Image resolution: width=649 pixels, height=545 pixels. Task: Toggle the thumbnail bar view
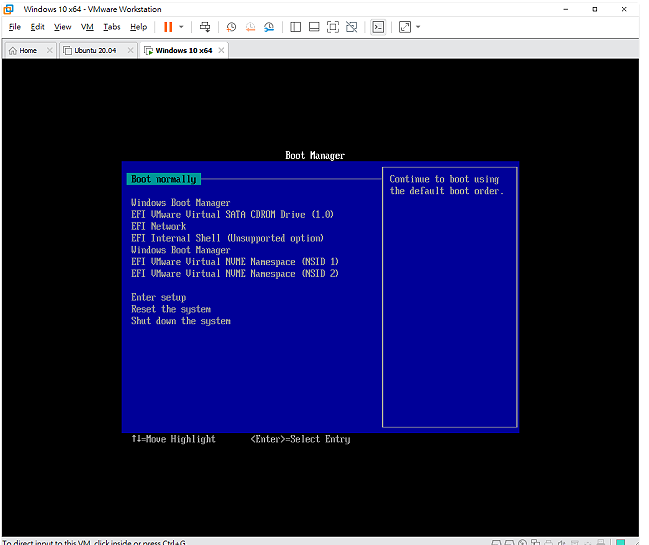click(314, 27)
